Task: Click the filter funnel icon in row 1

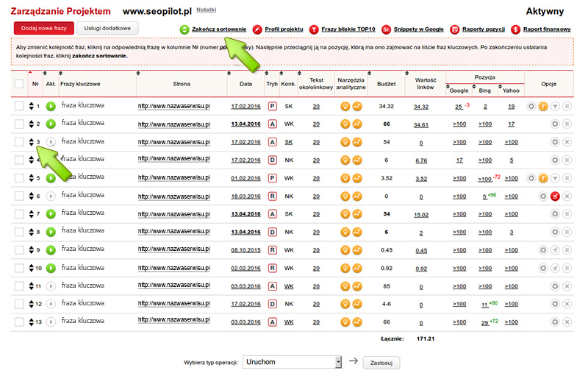Action: click(x=556, y=106)
